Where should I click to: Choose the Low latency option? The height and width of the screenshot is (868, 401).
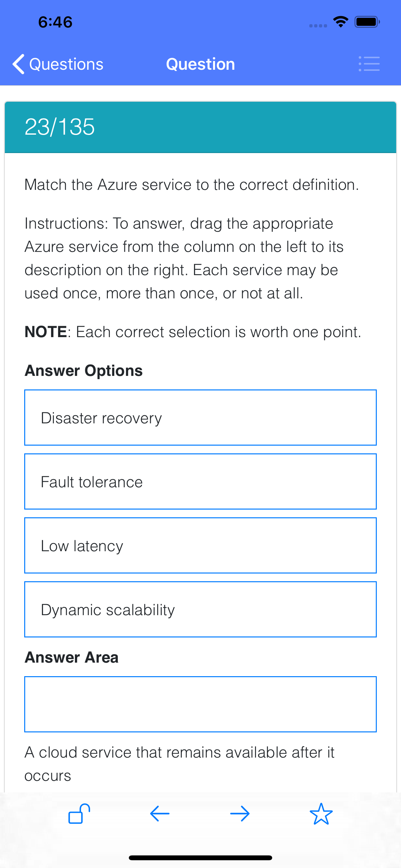[x=200, y=545]
